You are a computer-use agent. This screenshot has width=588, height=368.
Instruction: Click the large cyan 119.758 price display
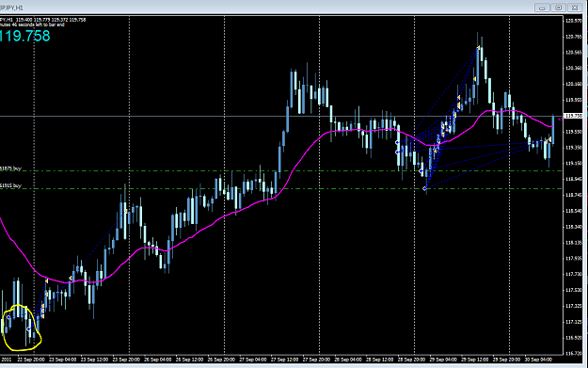(x=24, y=36)
